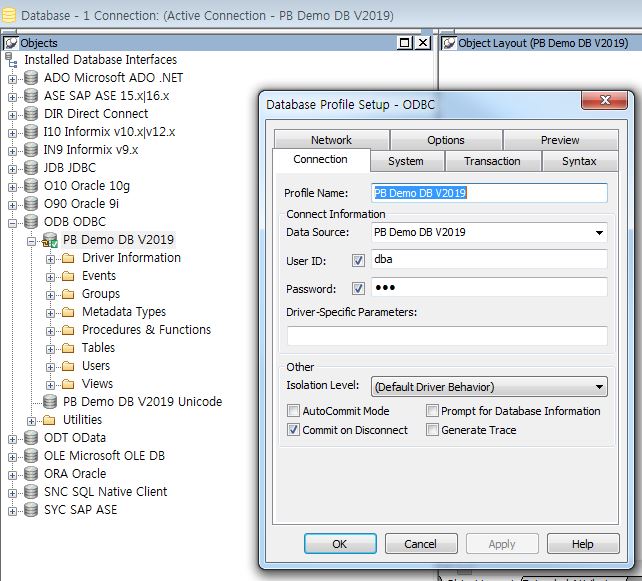Click the ODT OData database icon

[x=31, y=438]
